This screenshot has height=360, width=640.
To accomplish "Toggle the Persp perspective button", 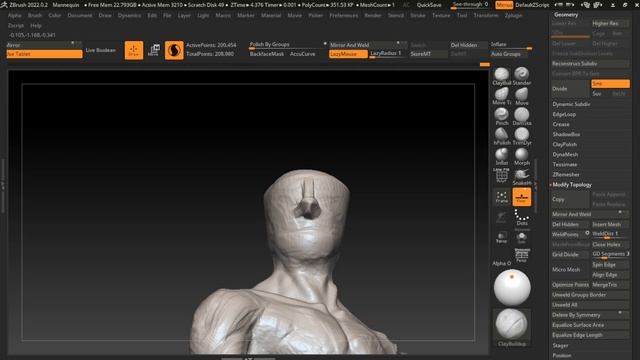I will (x=522, y=255).
